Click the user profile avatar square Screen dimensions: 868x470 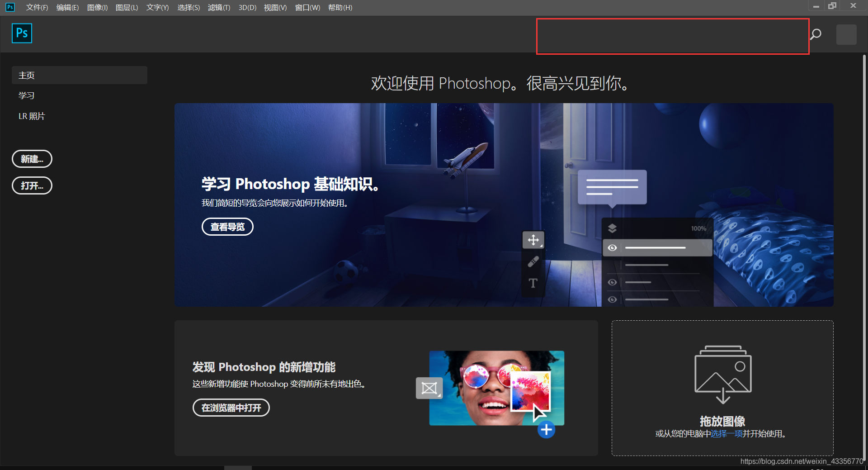point(846,34)
